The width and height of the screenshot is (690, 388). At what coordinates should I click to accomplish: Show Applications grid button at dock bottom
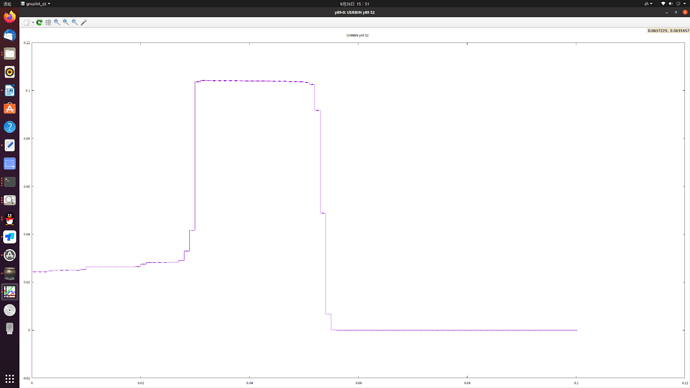click(10, 378)
